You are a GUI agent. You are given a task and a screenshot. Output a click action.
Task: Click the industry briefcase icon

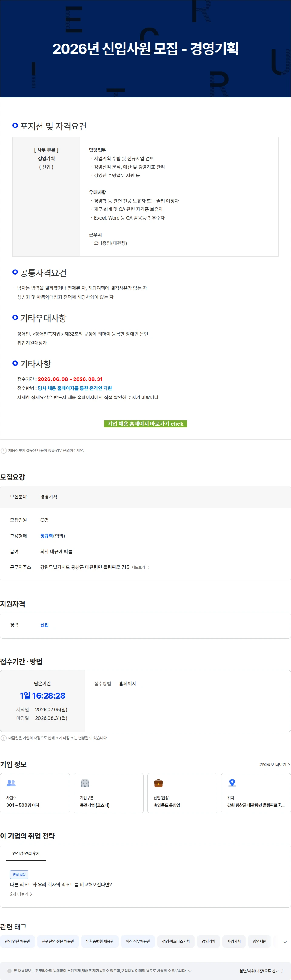[x=159, y=783]
